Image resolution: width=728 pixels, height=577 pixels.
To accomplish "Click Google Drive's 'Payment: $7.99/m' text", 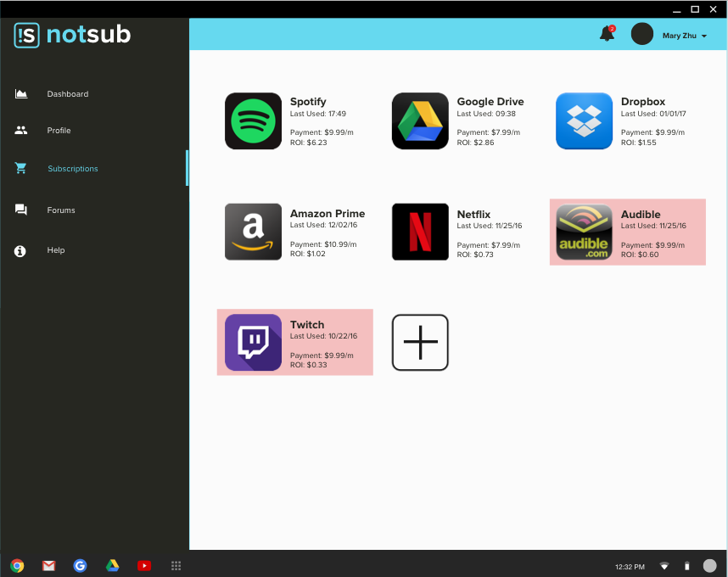I will pos(489,132).
